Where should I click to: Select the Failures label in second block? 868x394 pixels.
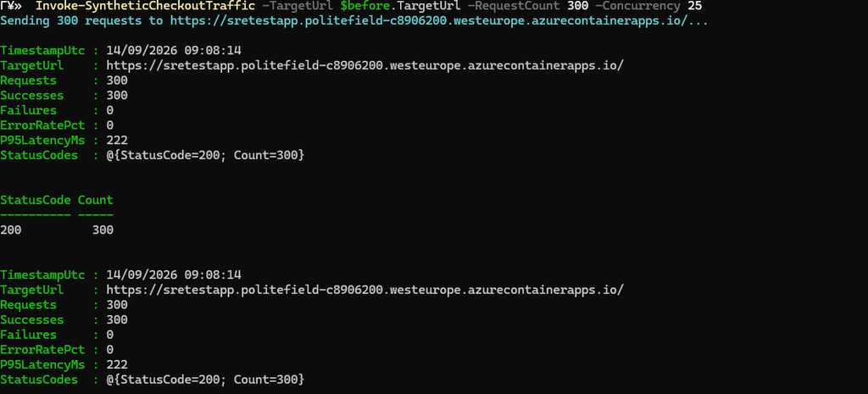[28, 335]
